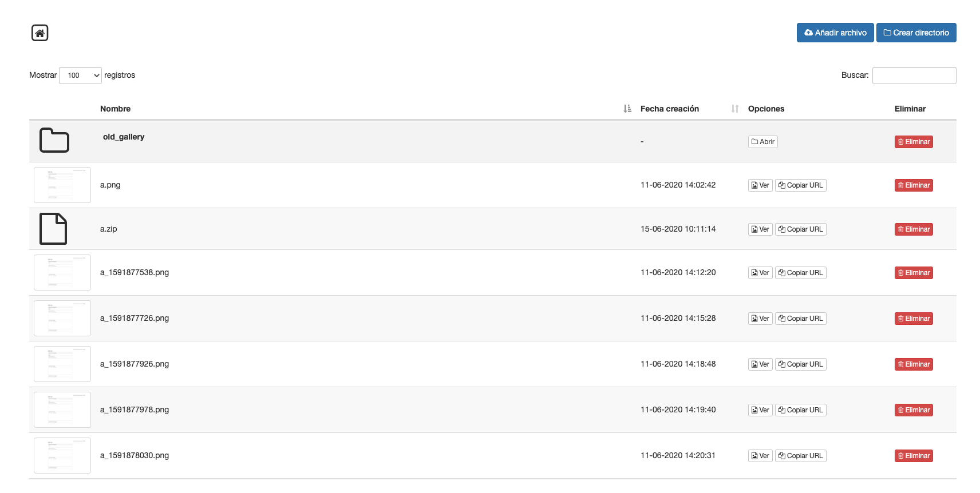The image size is (980, 493).
Task: Delete a_1591877978.png file
Action: tap(914, 410)
